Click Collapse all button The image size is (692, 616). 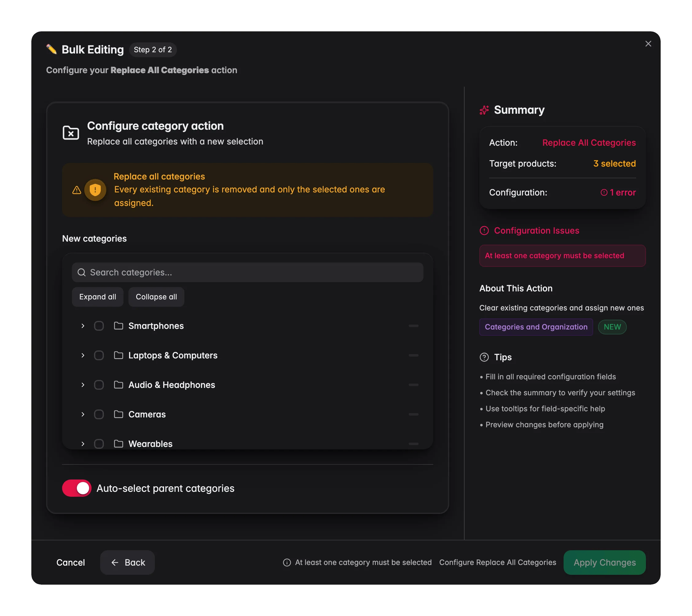pos(156,297)
